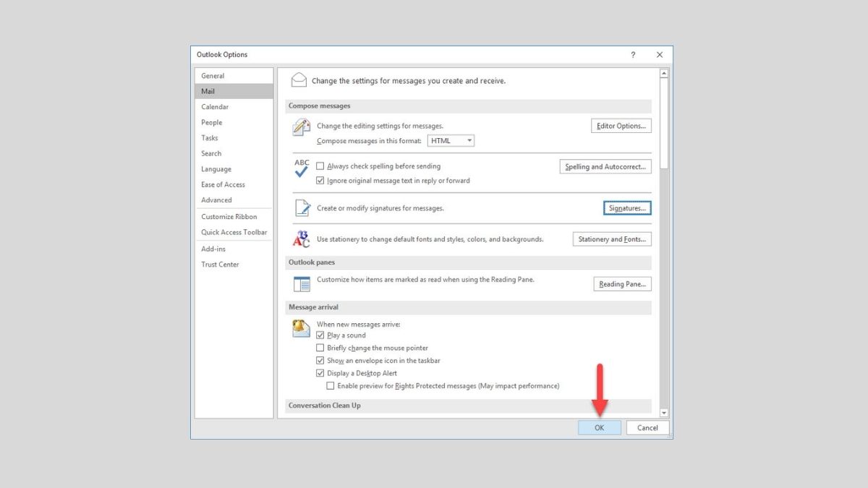The width and height of the screenshot is (868, 488).
Task: Toggle Display a Desktop Alert checkbox
Action: click(x=320, y=373)
